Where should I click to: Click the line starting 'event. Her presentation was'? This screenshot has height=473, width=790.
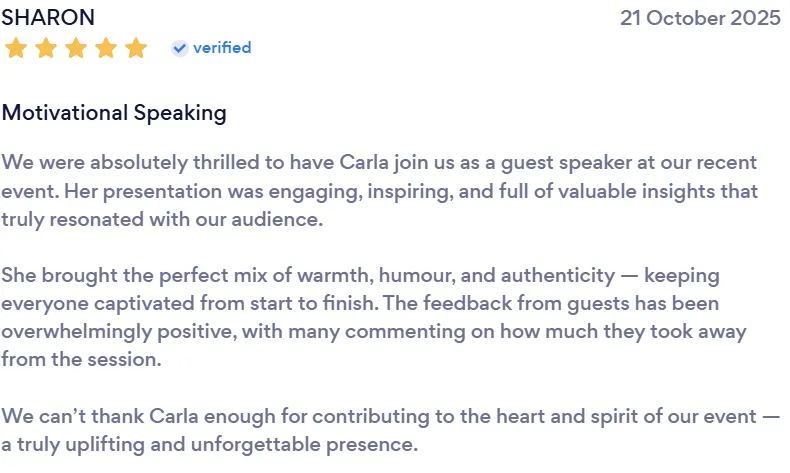pos(379,191)
